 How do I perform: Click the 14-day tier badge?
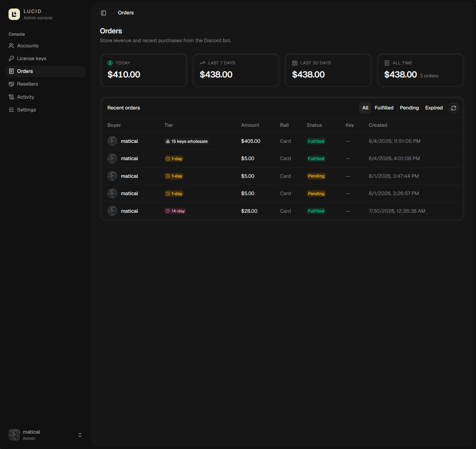point(175,211)
